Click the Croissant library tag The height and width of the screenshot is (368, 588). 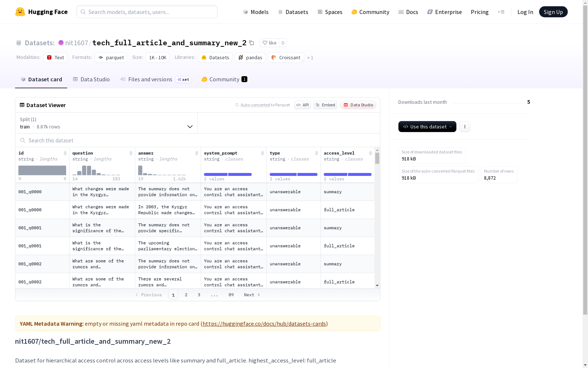(x=286, y=57)
